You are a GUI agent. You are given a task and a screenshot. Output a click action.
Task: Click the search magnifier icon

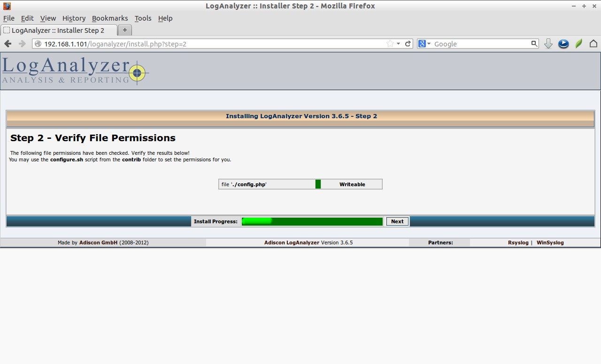[534, 44]
